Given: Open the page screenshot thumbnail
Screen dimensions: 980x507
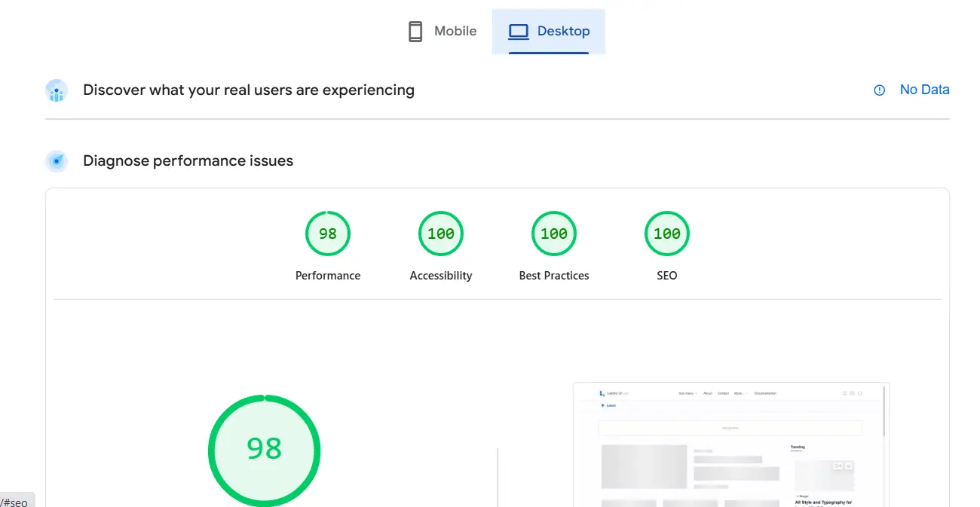Looking at the screenshot, I should coord(731,444).
